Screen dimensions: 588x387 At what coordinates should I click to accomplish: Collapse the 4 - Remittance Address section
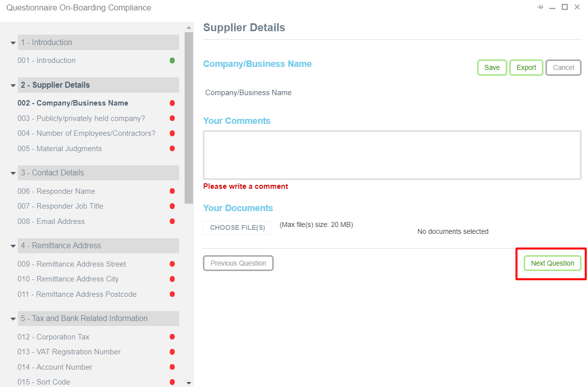13,246
